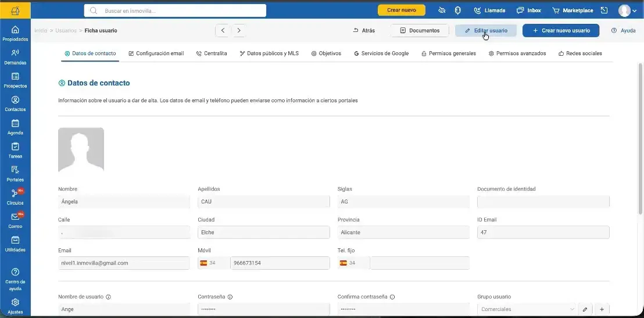Viewport: 644px width, 318px height.
Task: Open Utilidades in the sidebar
Action: 15,244
